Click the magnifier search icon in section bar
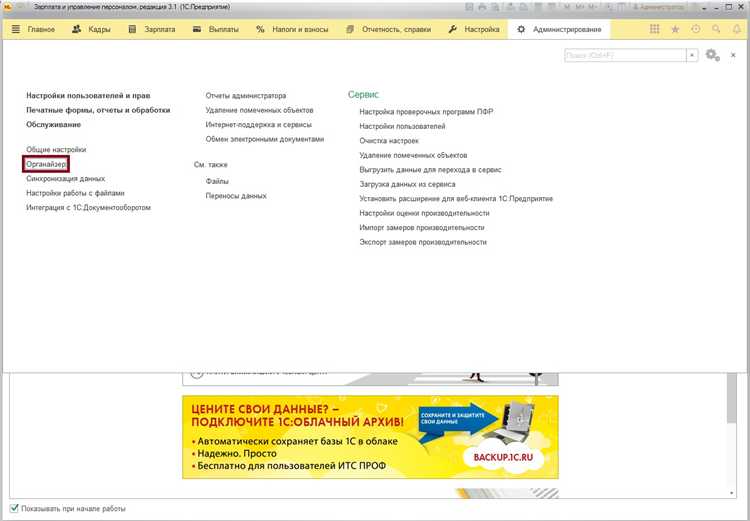The height and width of the screenshot is (521, 750). pyautogui.click(x=716, y=29)
